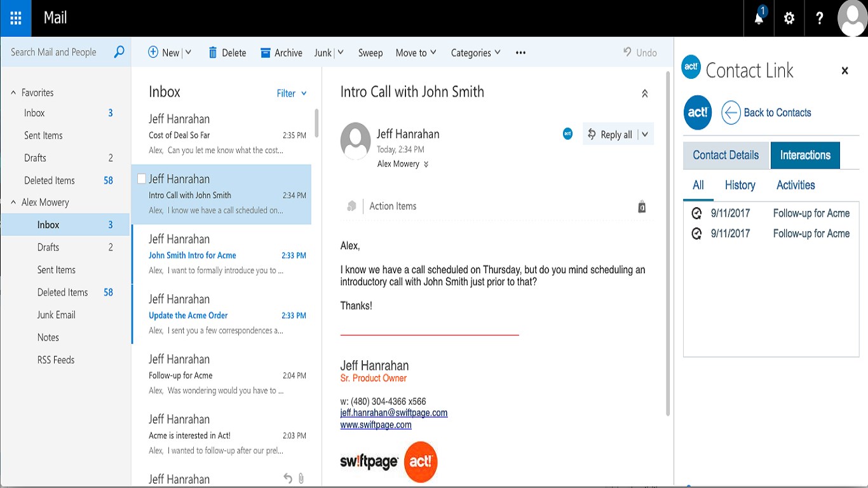
Task: Expand recipient details next to Alex Mowery
Action: 426,164
